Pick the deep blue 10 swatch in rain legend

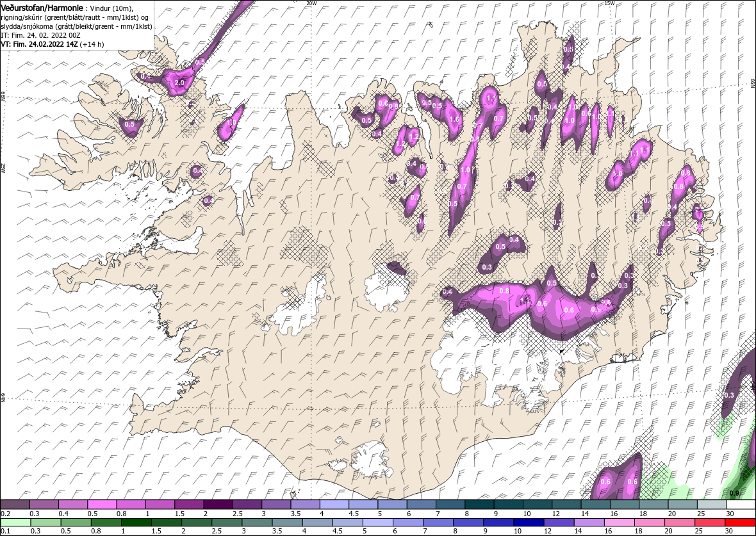pyautogui.click(x=529, y=523)
